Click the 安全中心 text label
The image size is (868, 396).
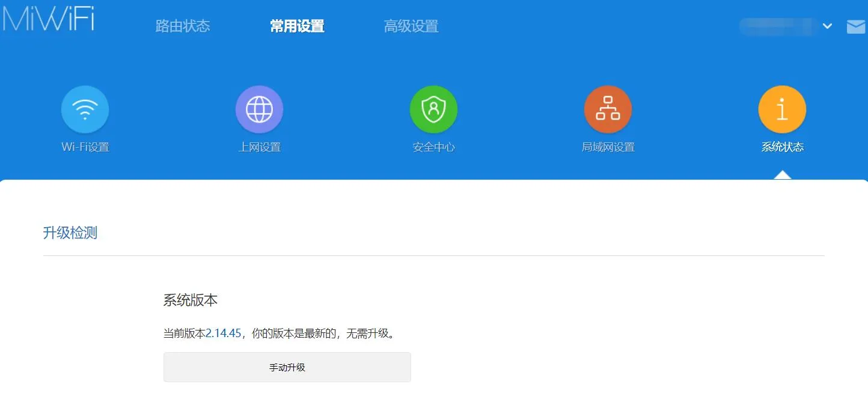(x=434, y=147)
